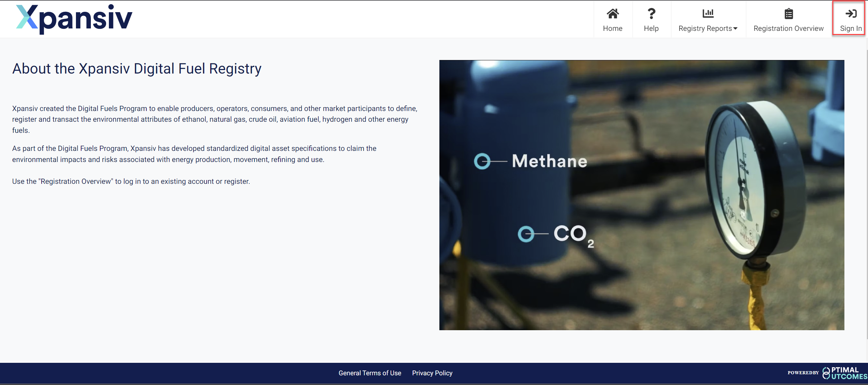Screen dimensions: 868x385
Task: Click the Help question mark icon
Action: [651, 14]
